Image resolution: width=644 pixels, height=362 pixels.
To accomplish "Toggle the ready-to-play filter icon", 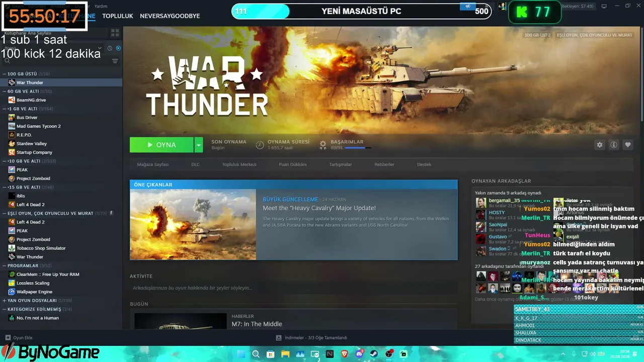I will point(118,48).
